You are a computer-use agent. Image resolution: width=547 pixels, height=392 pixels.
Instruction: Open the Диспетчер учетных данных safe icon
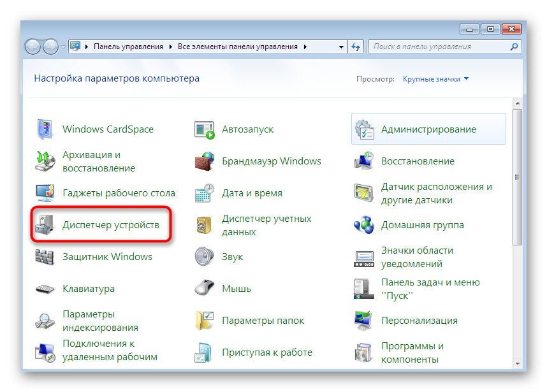[x=205, y=225]
